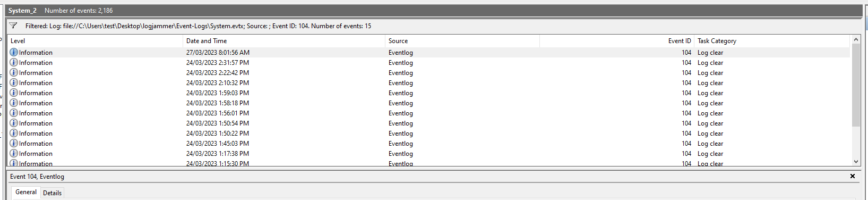Sort by Task Category column header
Screen dimensions: 868x200
tap(772, 41)
